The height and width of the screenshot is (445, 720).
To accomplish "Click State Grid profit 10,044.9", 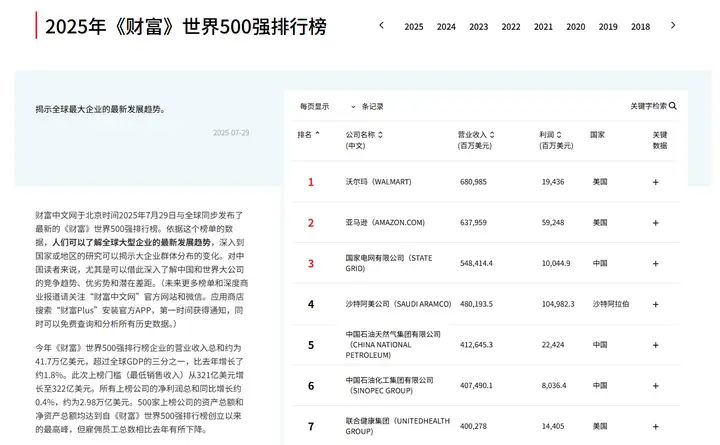I will point(556,264).
